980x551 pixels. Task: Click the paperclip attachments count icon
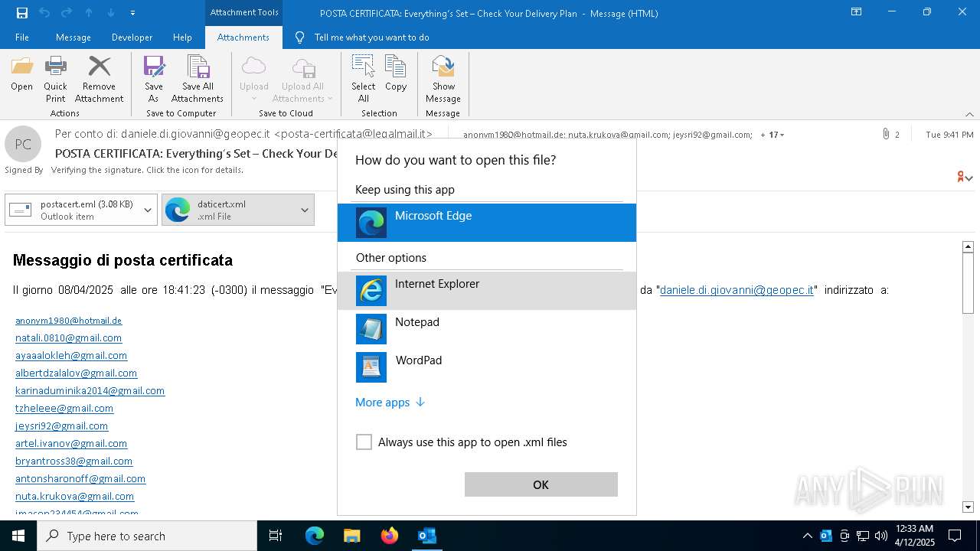pos(886,134)
